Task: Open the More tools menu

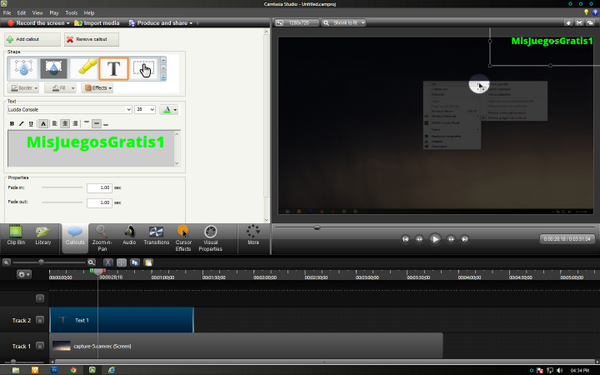Action: pos(253,235)
